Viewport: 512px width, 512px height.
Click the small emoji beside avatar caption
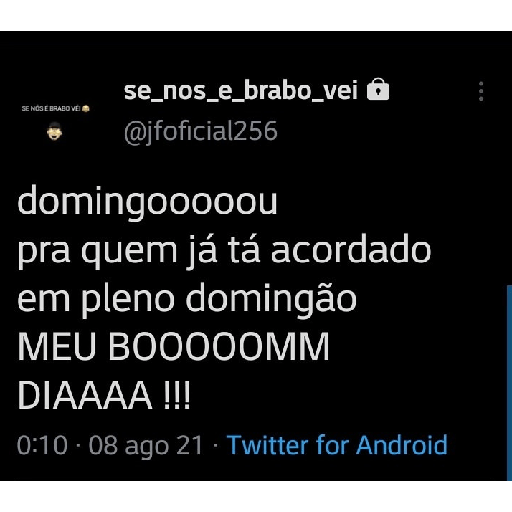pyautogui.click(x=86, y=109)
